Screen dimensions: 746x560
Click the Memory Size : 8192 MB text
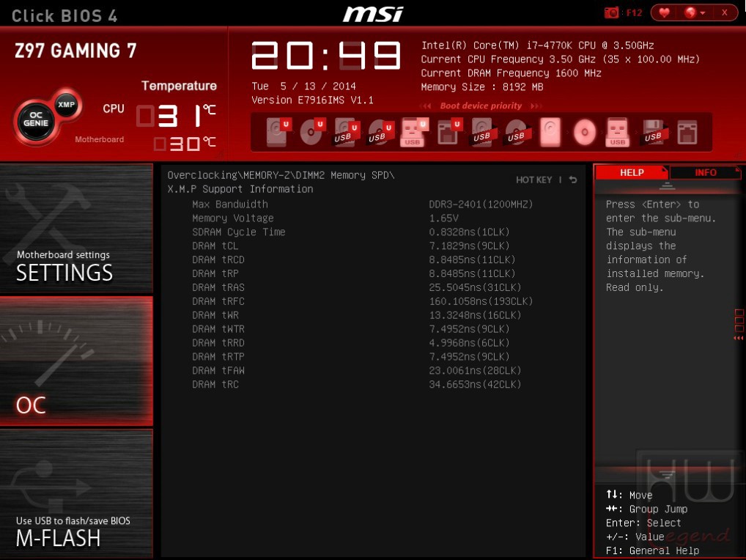(482, 87)
